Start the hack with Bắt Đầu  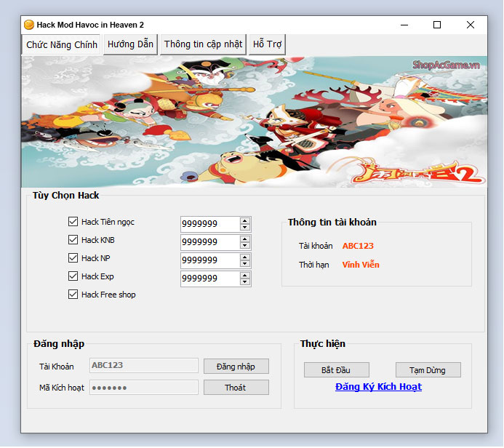coord(337,370)
